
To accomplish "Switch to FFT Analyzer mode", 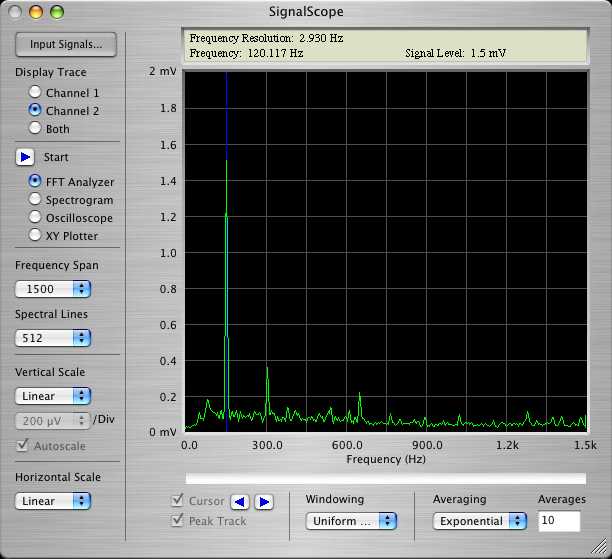I will pos(36,182).
